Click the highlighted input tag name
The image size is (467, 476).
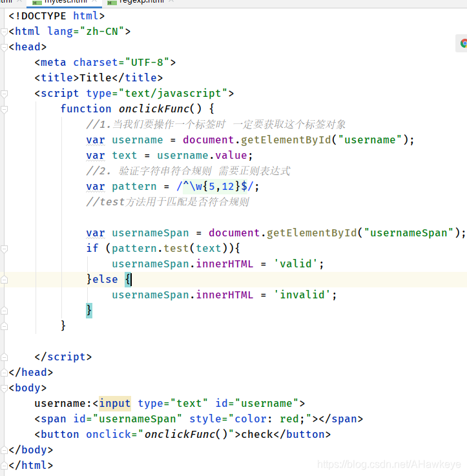click(x=115, y=404)
